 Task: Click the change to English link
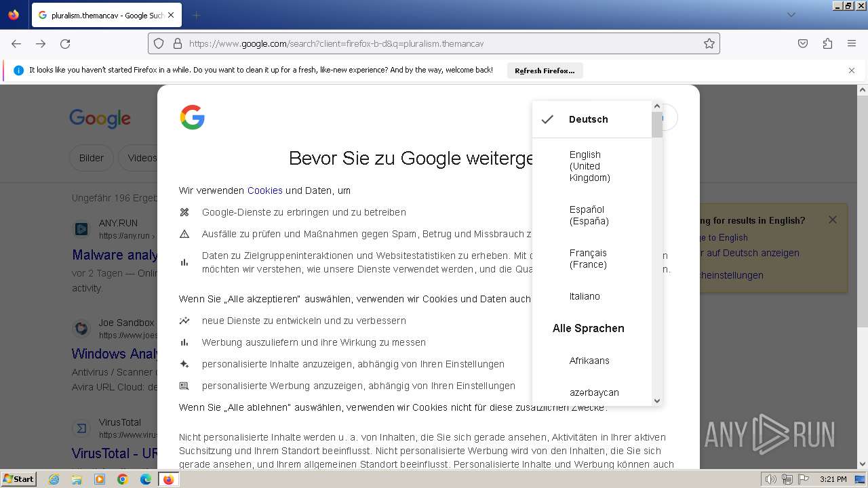click(724, 237)
